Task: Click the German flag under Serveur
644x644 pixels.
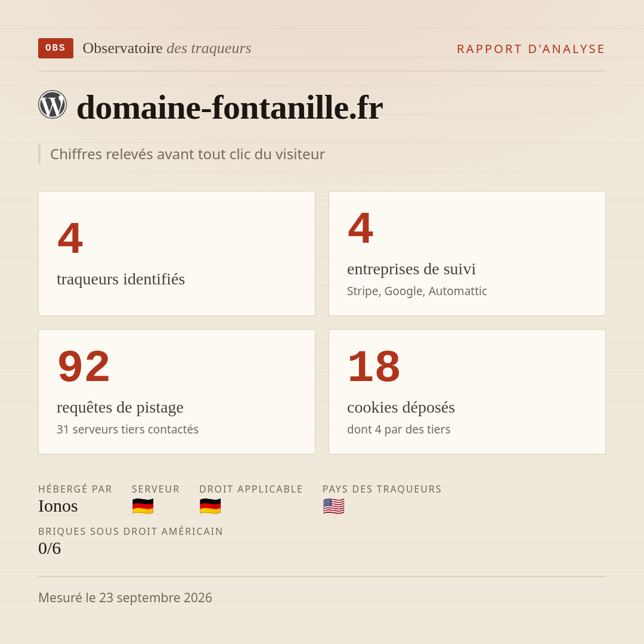Action: click(x=143, y=506)
